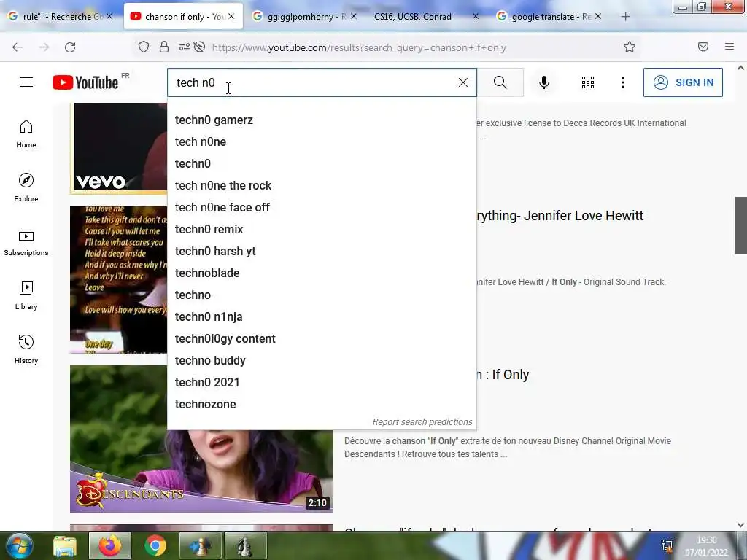
Task: Show site security padlock info
Action: pyautogui.click(x=164, y=47)
